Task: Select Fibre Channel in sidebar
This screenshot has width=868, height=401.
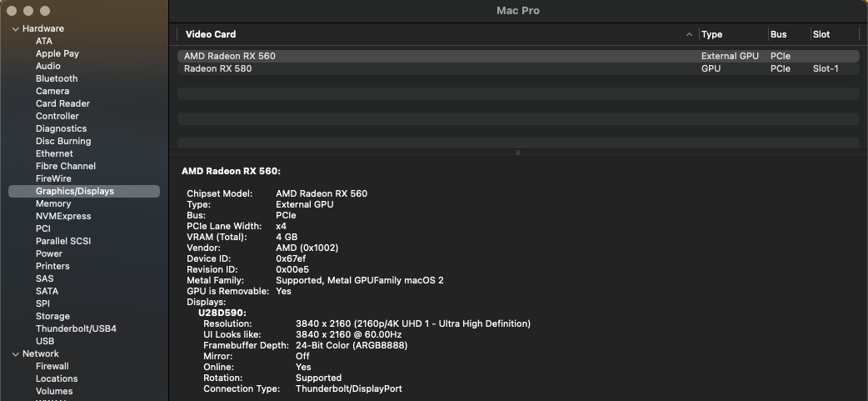Action: click(65, 166)
